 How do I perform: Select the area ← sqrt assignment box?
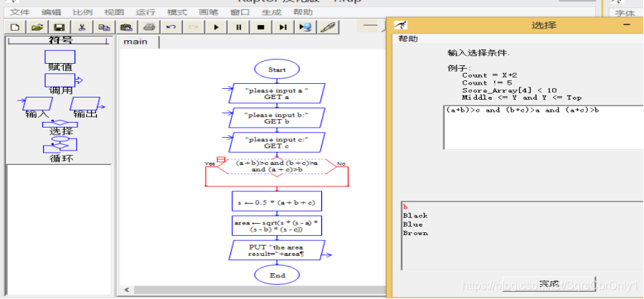click(x=277, y=225)
